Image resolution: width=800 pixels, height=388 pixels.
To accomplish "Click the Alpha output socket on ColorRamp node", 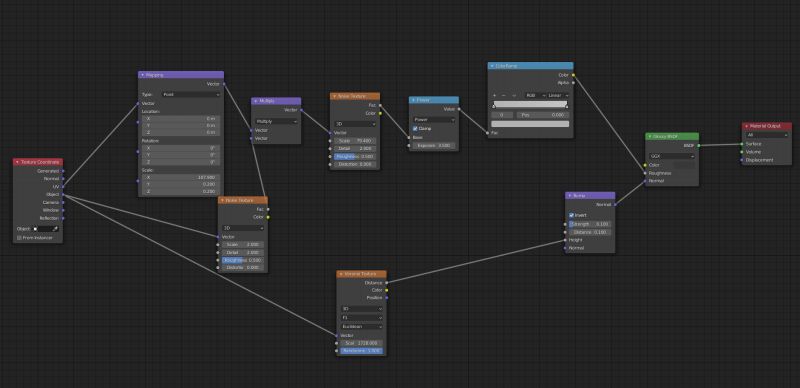I will tap(573, 83).
